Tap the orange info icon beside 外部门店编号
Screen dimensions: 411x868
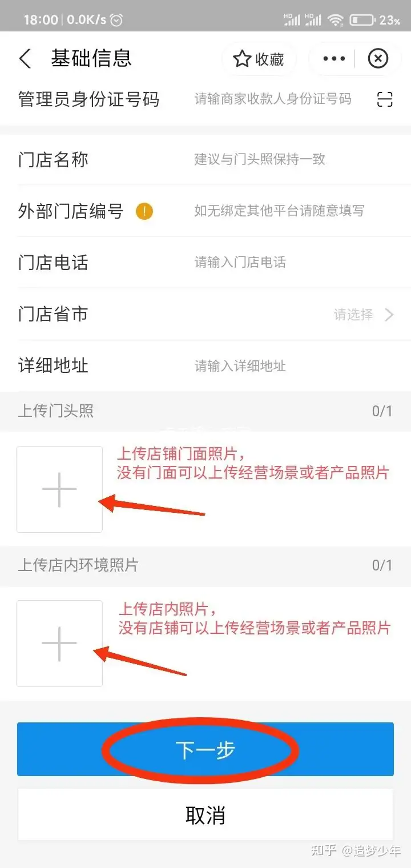tap(144, 212)
